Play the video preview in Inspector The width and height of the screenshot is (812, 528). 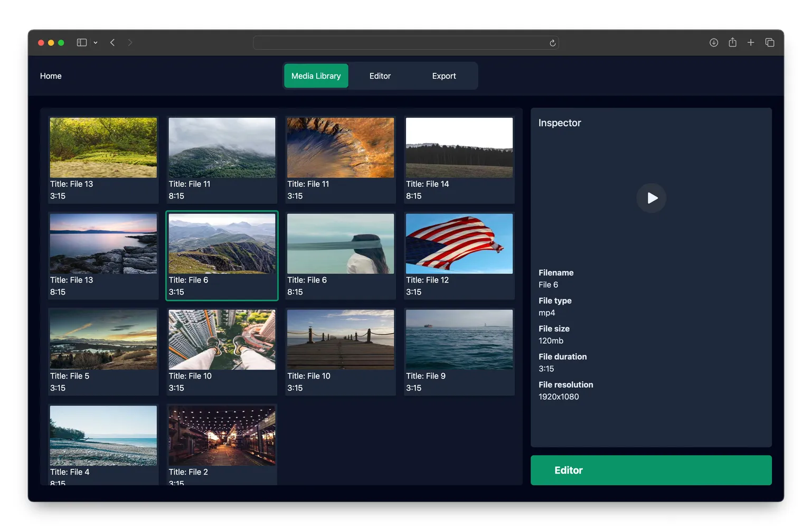(x=651, y=198)
